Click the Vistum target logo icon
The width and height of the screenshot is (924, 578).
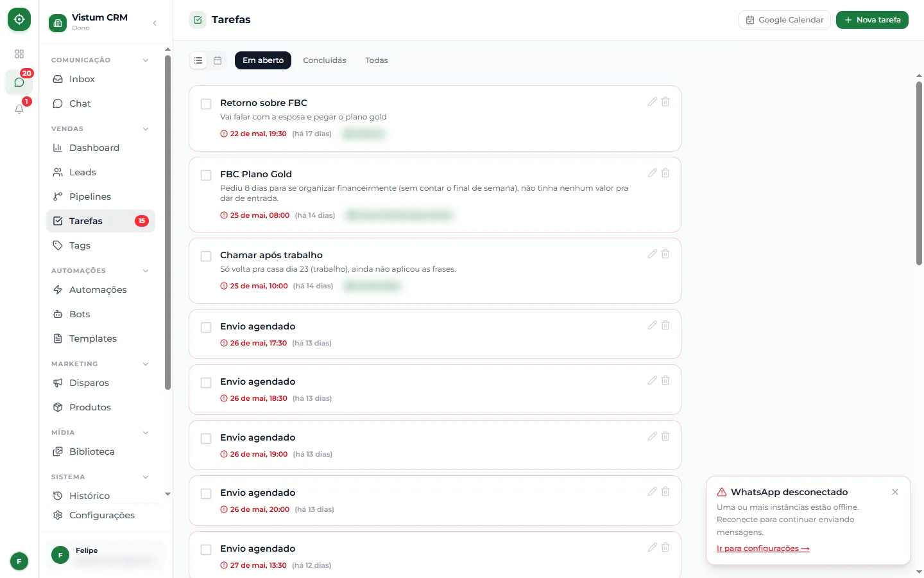click(x=19, y=19)
